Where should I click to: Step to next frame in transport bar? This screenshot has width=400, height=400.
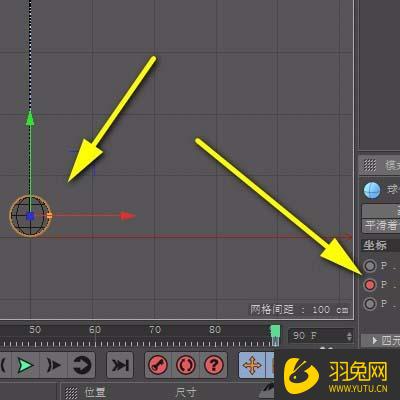54,365
